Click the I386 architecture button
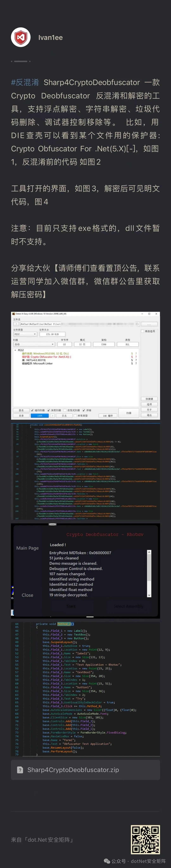 (x=104, y=344)
